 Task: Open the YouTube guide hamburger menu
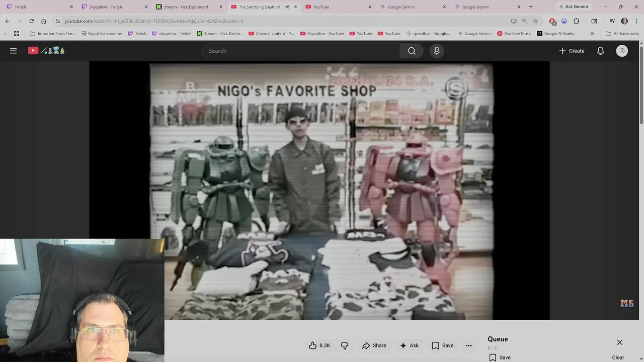coord(14,51)
